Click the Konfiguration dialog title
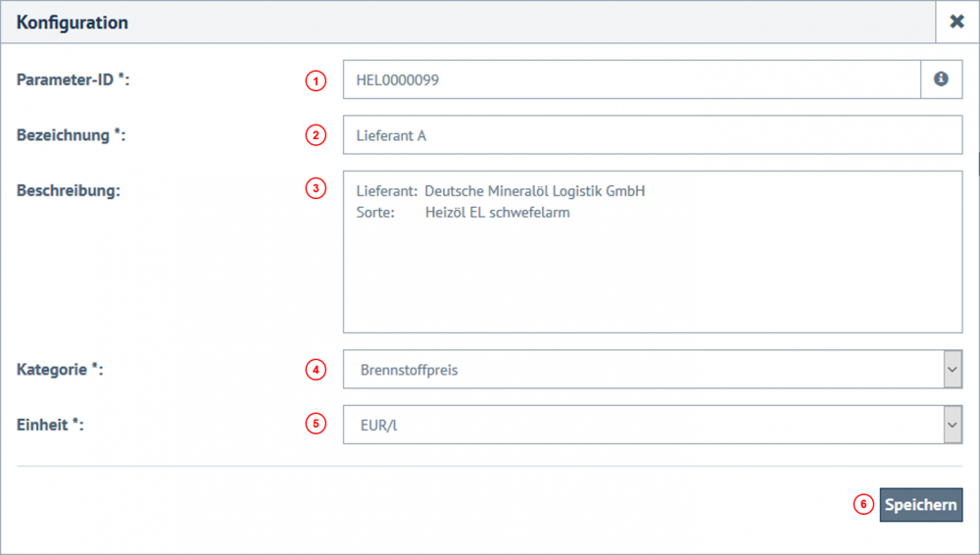980x555 pixels. tap(73, 22)
